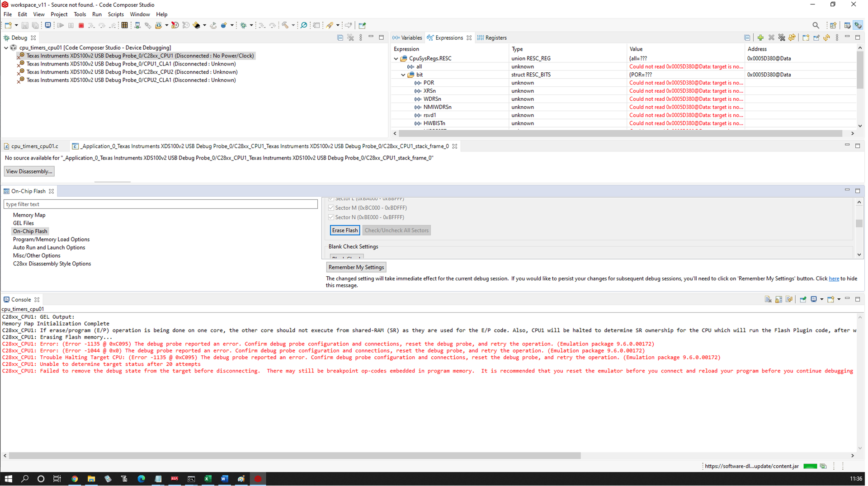Open the Build hammer dropdown arrow
This screenshot has width=868, height=486.
[x=293, y=25]
